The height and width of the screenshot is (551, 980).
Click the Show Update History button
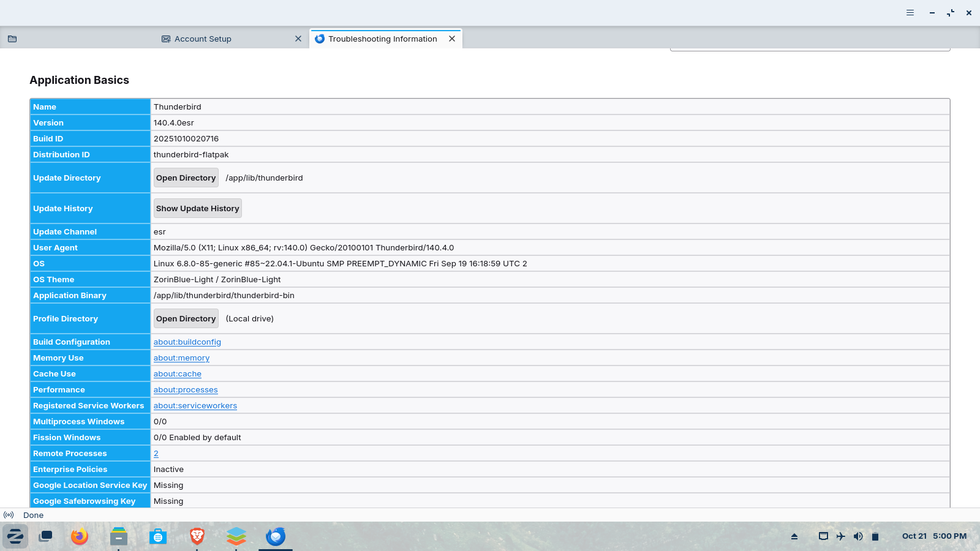pyautogui.click(x=198, y=208)
